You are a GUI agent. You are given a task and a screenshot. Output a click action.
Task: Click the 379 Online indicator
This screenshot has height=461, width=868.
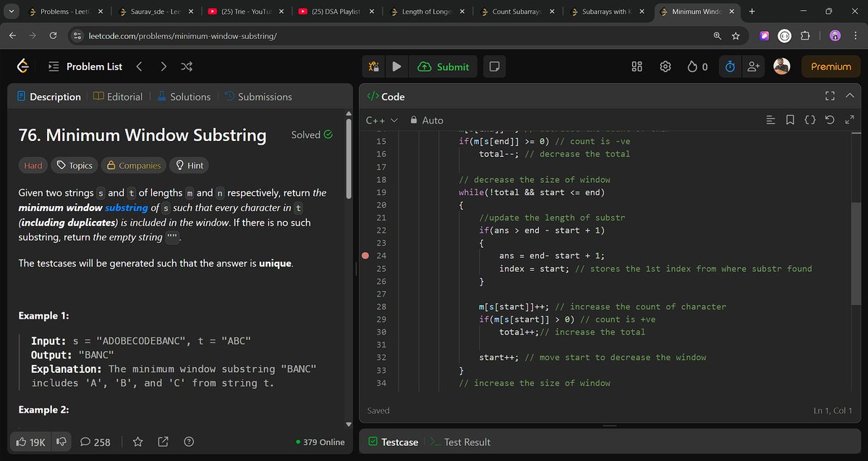pos(320,441)
